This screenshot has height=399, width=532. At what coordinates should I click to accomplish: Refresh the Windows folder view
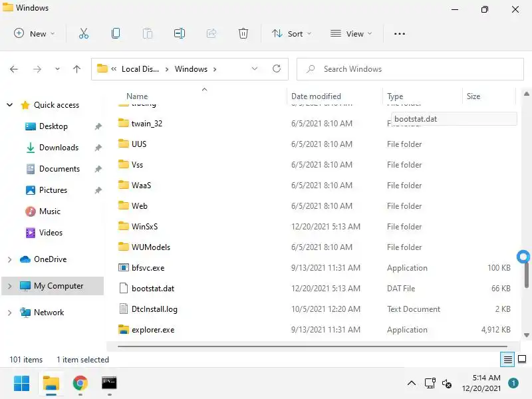[x=277, y=69]
